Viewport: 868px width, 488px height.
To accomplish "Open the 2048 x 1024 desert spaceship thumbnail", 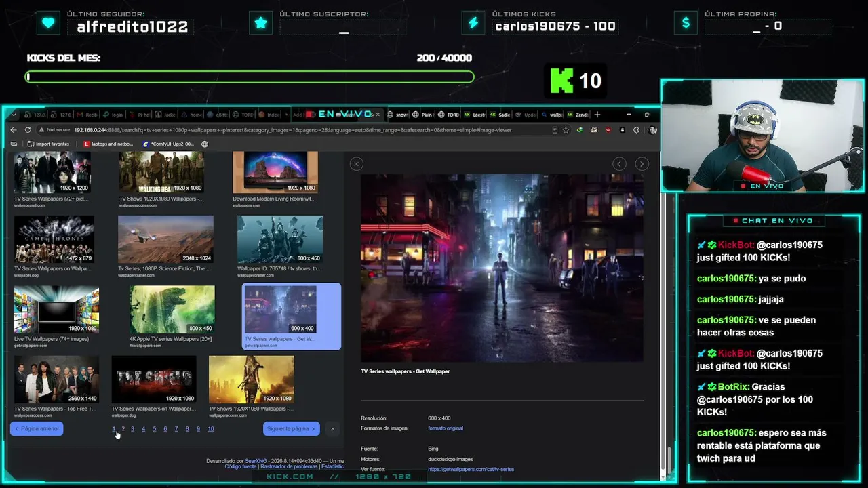I will [x=165, y=239].
